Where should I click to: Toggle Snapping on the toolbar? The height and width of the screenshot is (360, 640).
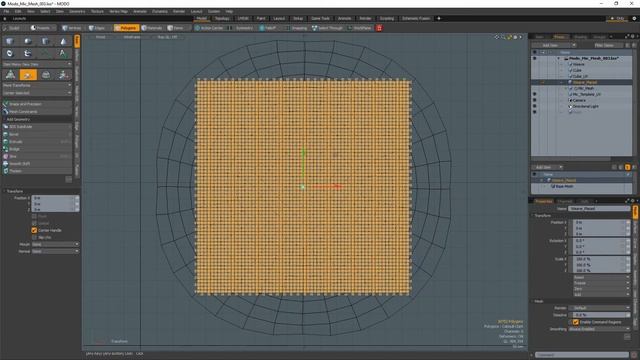(298, 28)
